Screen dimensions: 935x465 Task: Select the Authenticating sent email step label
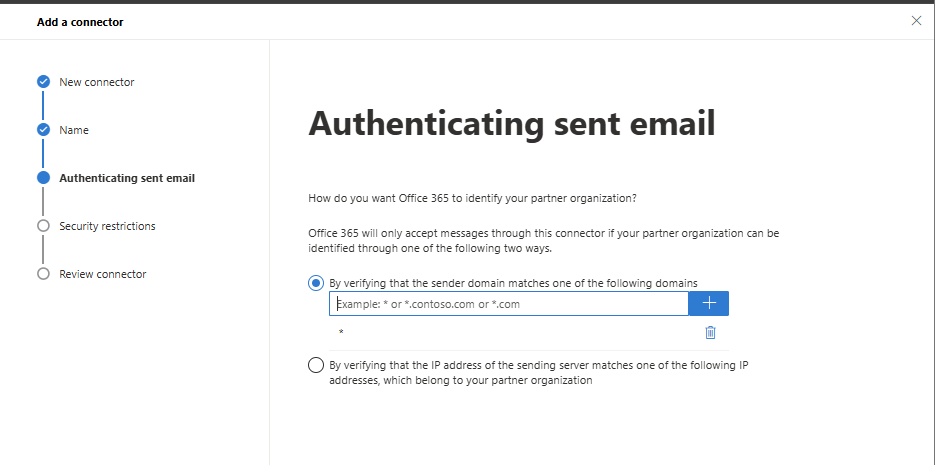click(x=127, y=178)
